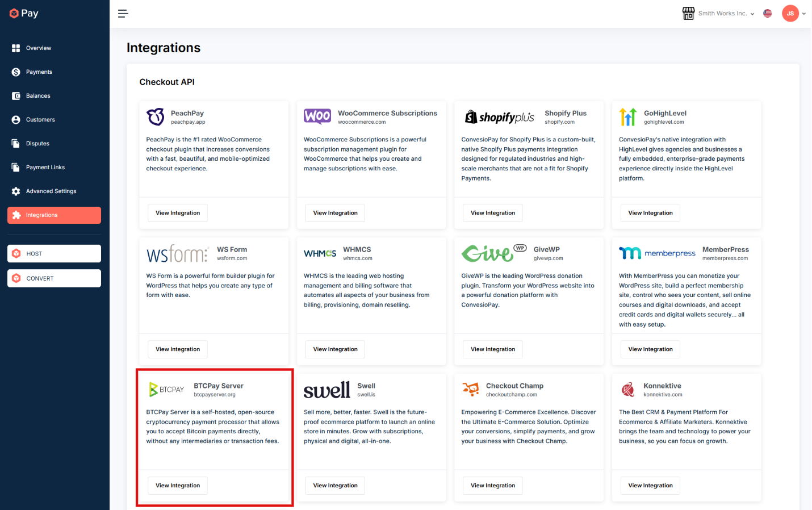Click the PeachPay logo icon

(x=156, y=117)
